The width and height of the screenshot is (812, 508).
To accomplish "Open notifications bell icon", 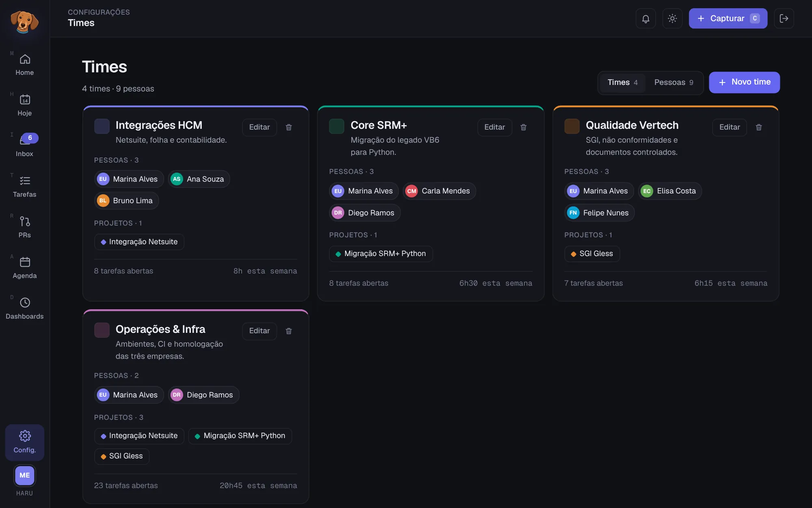I will tap(646, 18).
